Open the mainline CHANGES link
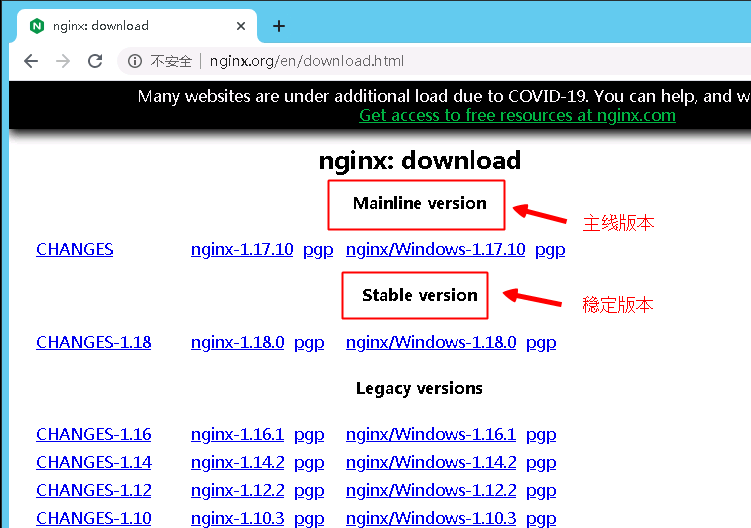 (75, 249)
